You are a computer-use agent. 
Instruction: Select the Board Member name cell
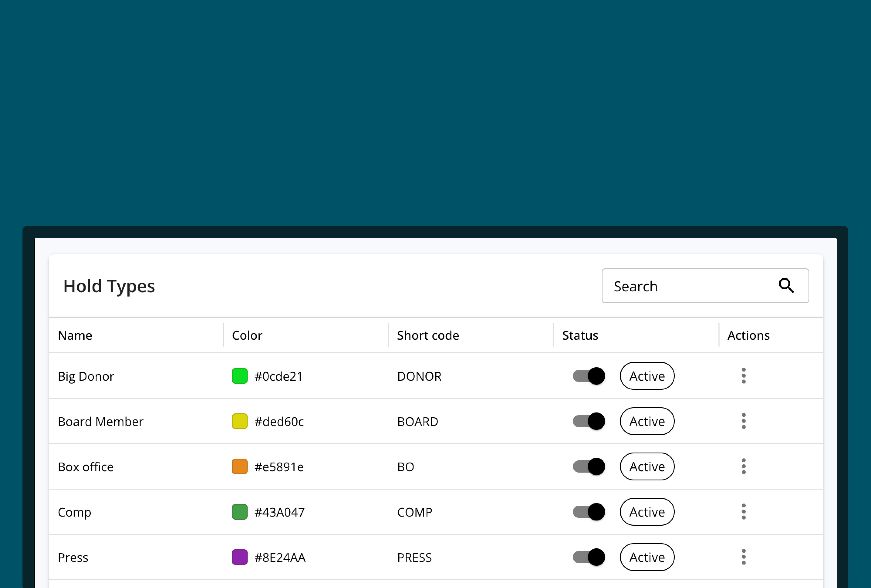(100, 421)
